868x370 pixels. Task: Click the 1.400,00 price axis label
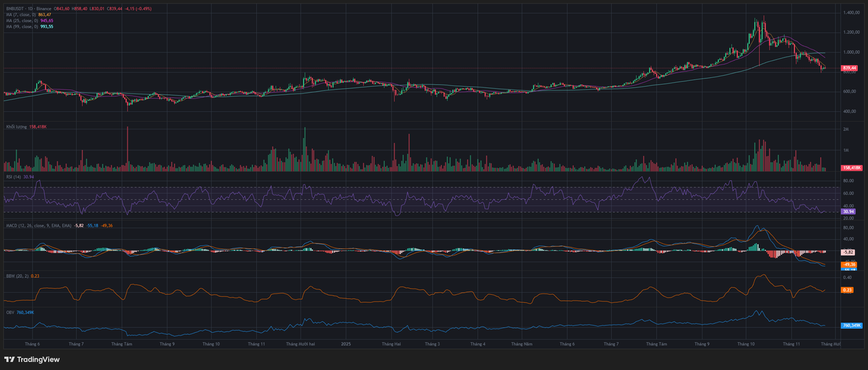pos(852,13)
